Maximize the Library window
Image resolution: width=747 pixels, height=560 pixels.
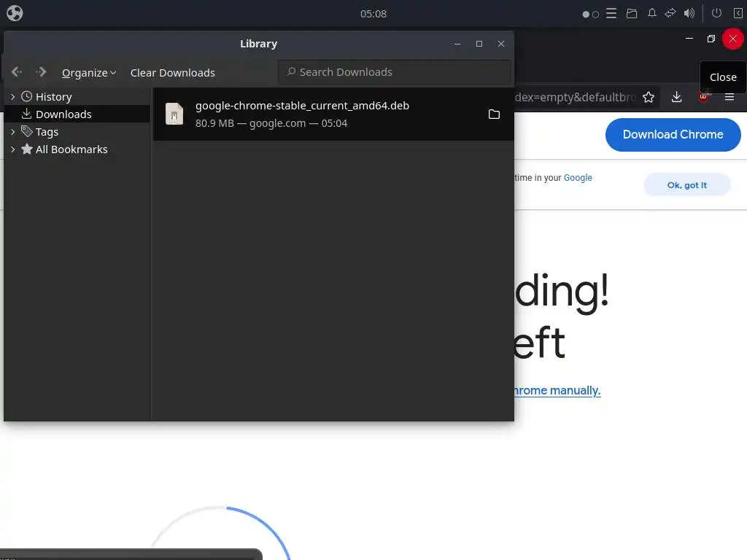(x=479, y=44)
